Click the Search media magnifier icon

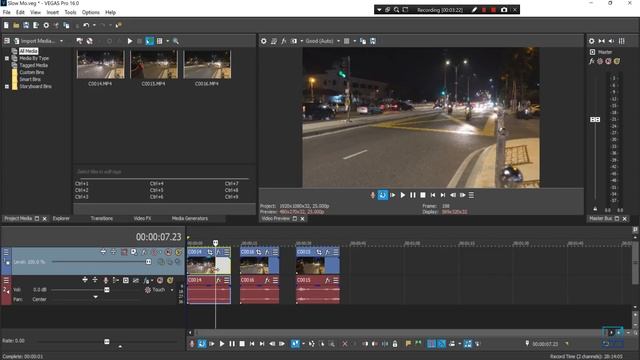coord(176,41)
